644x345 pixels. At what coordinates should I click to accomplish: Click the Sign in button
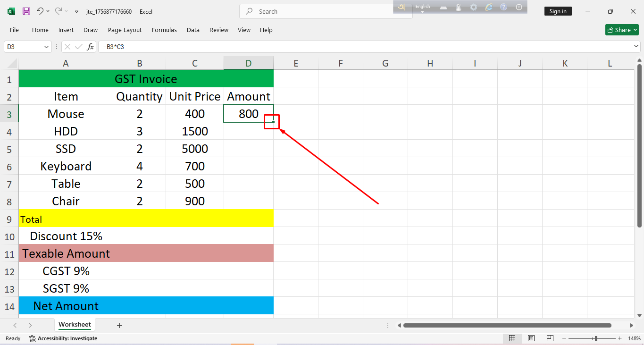pyautogui.click(x=558, y=11)
